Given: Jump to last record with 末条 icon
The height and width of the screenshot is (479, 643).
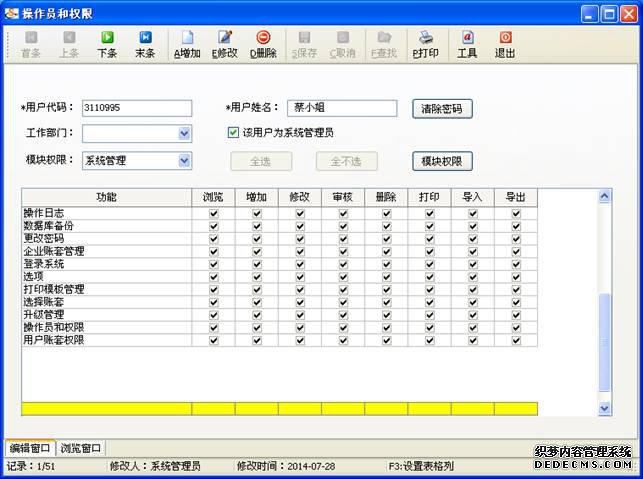Looking at the screenshot, I should 145,44.
